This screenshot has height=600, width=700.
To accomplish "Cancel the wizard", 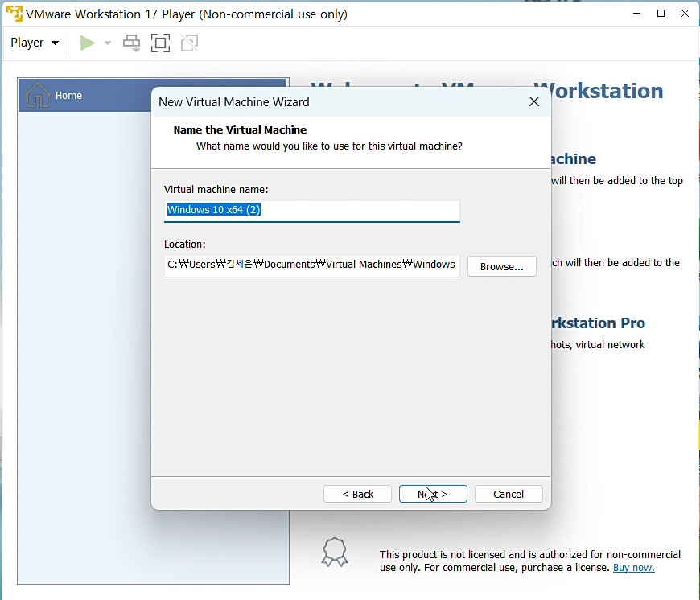I will (509, 494).
